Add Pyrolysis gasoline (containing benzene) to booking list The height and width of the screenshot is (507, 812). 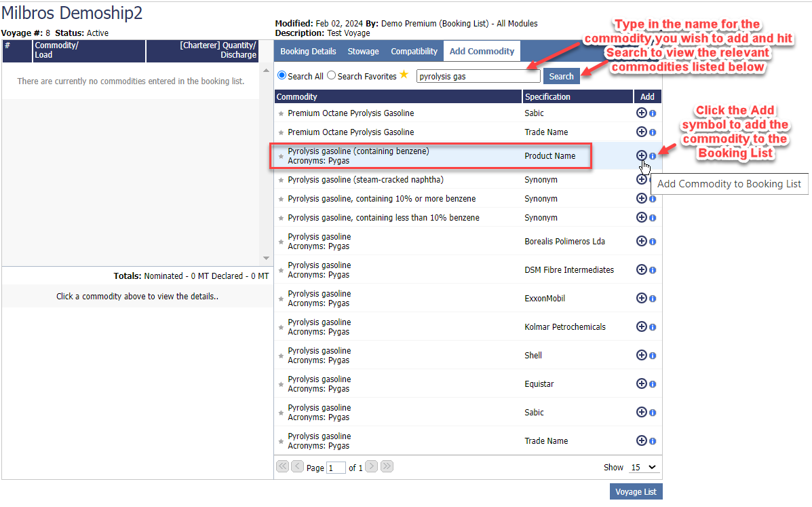click(641, 155)
